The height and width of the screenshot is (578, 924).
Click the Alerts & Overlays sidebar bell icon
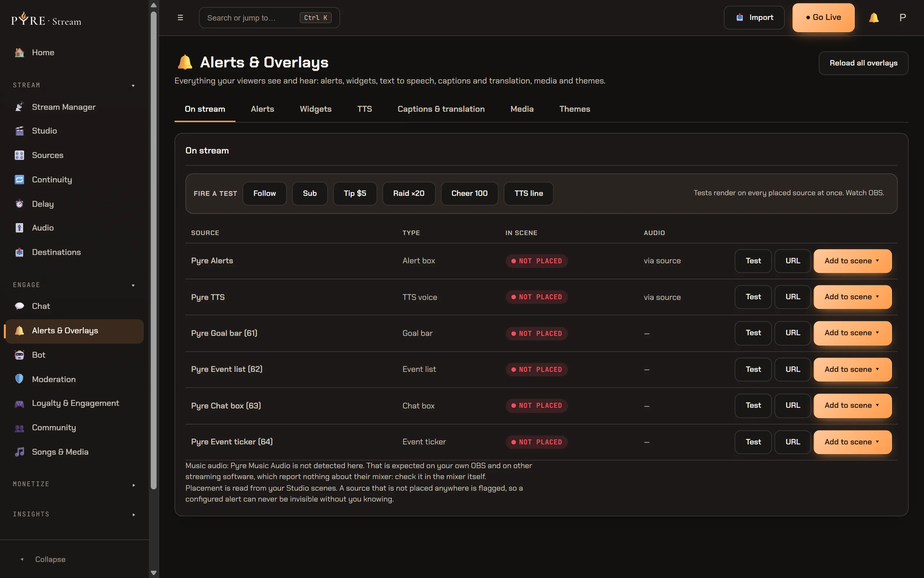(x=20, y=331)
